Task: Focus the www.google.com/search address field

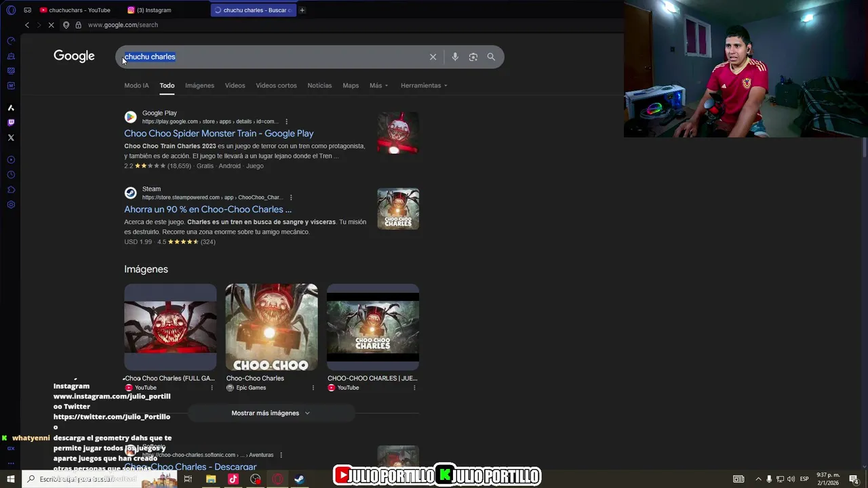Action: pyautogui.click(x=123, y=25)
